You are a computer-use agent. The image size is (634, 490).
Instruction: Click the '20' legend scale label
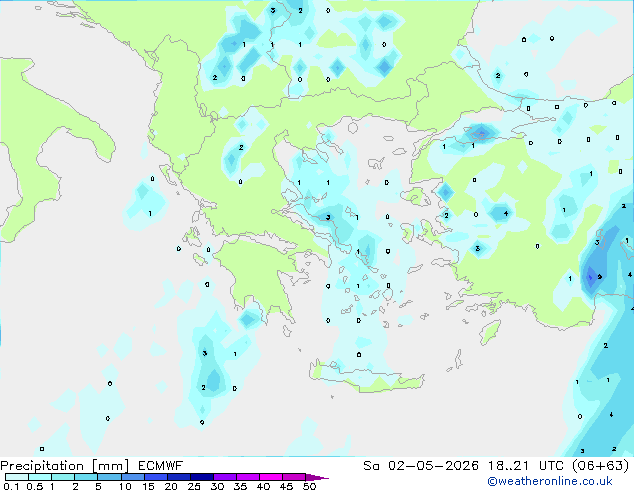coord(171,486)
